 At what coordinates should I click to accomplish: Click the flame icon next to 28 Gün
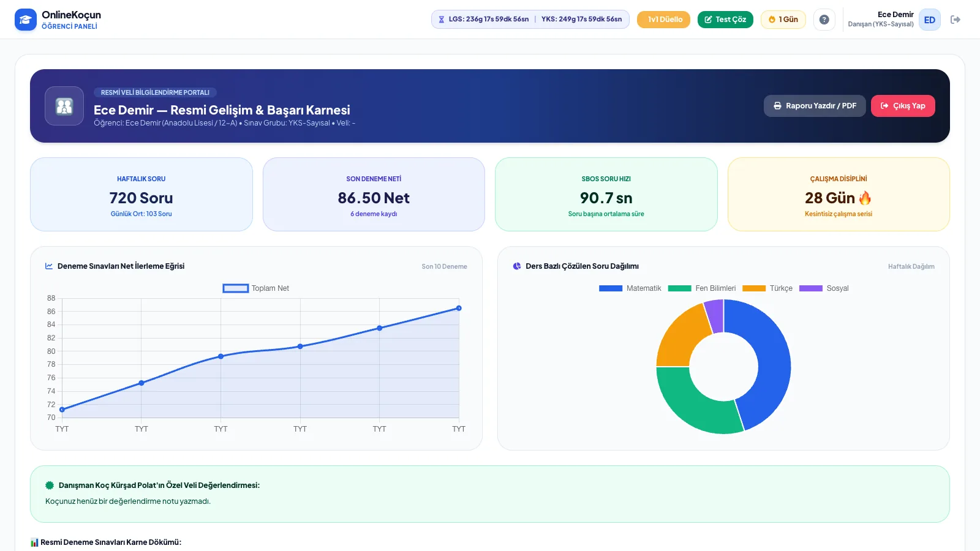coord(865,198)
